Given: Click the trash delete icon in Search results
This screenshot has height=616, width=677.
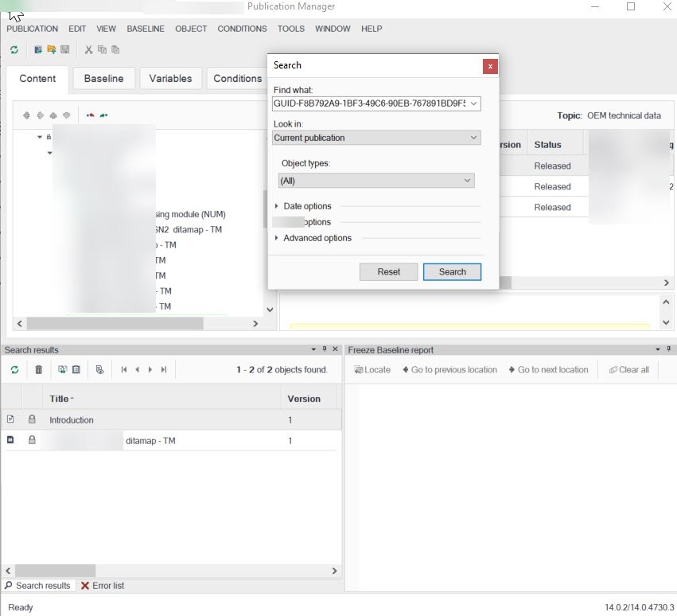Looking at the screenshot, I should pyautogui.click(x=37, y=368).
